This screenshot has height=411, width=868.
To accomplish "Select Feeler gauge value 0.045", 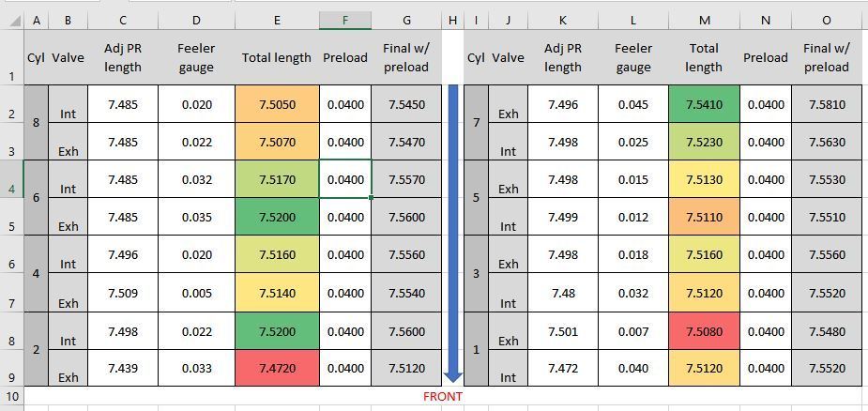I will (633, 104).
